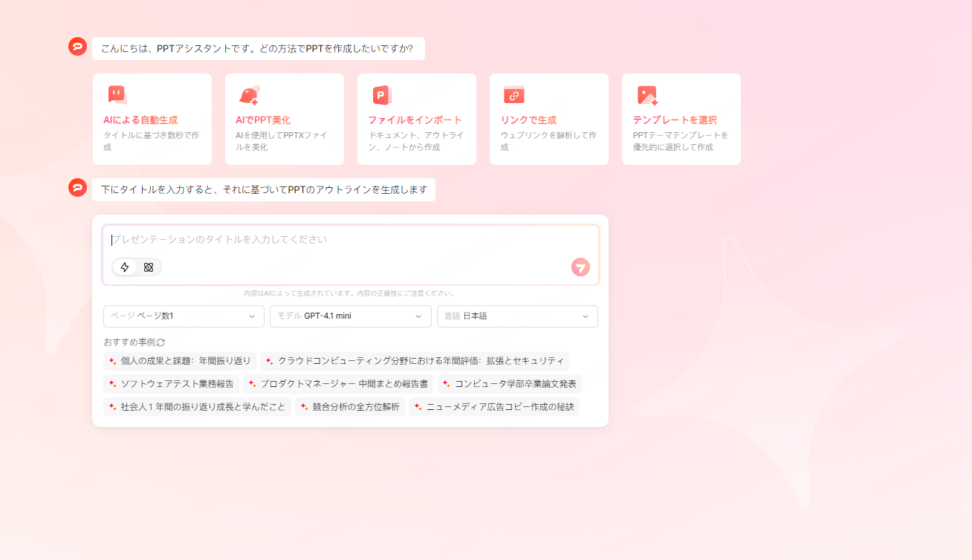Select example 個人の成果と課題：年間振り返り
Viewport: 972px width, 560px height.
point(180,362)
